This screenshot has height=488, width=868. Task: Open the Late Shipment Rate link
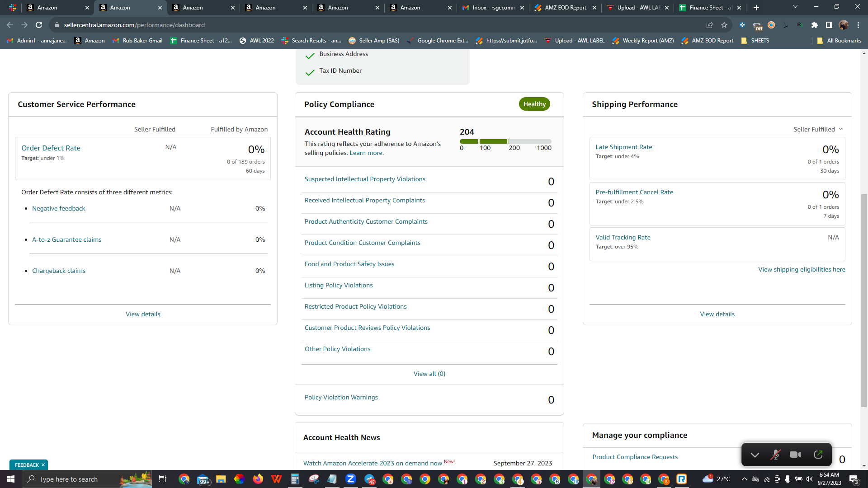click(624, 147)
